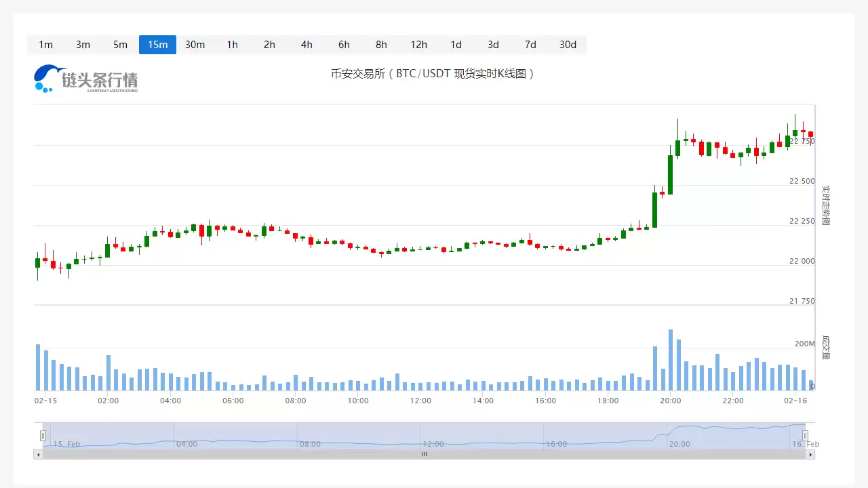Viewport: 868px width, 488px height.
Task: Click the 币安交易所 BTC/USDT chart title
Action: click(x=433, y=74)
